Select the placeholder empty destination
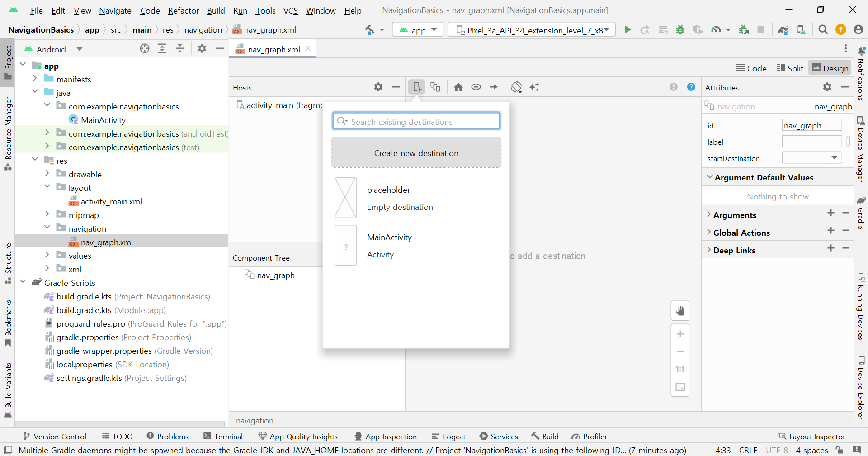 pos(416,198)
